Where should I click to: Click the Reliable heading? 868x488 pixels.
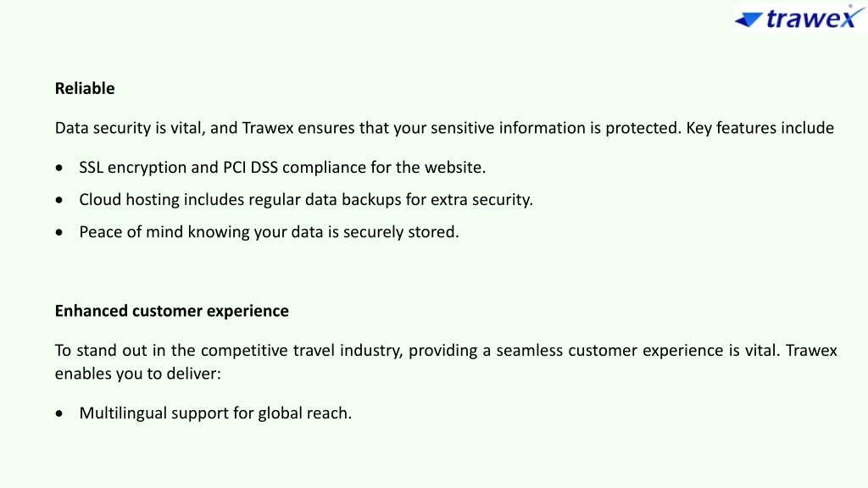85,88
